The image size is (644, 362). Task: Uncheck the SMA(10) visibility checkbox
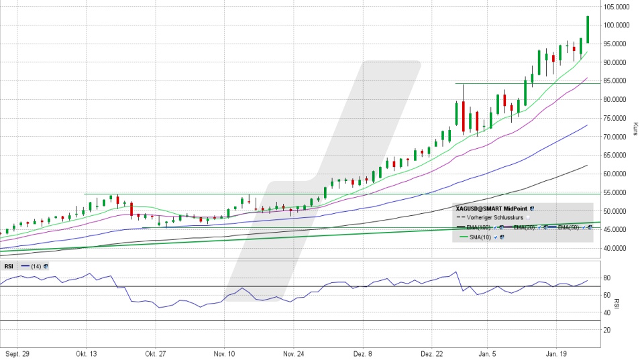(x=495, y=237)
